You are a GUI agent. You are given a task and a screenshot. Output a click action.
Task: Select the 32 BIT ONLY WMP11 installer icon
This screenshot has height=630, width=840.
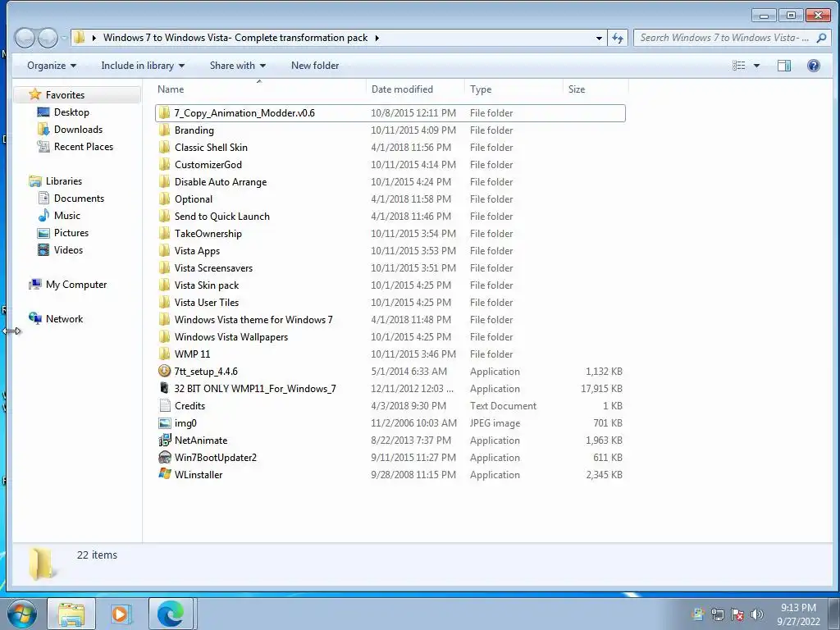pyautogui.click(x=164, y=388)
